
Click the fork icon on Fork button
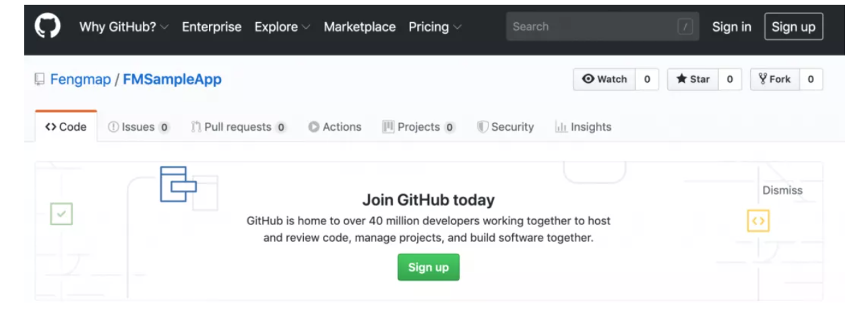point(763,79)
